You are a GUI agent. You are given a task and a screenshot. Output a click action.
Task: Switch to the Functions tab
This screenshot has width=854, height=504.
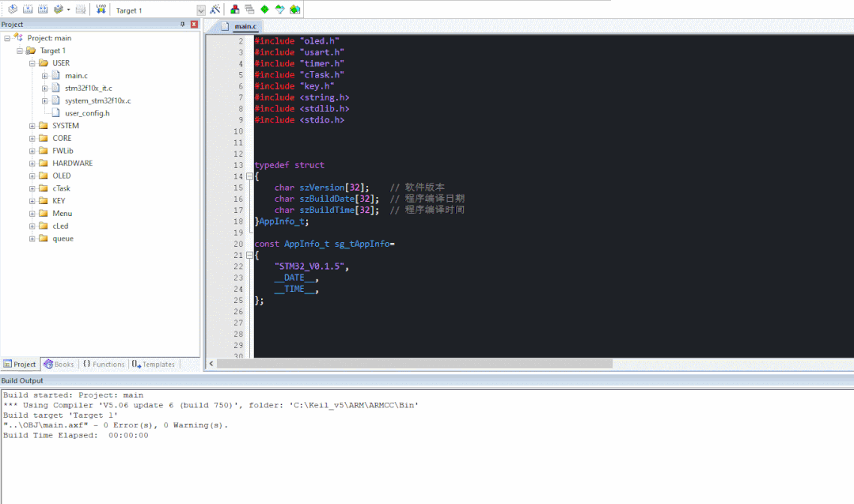click(104, 364)
